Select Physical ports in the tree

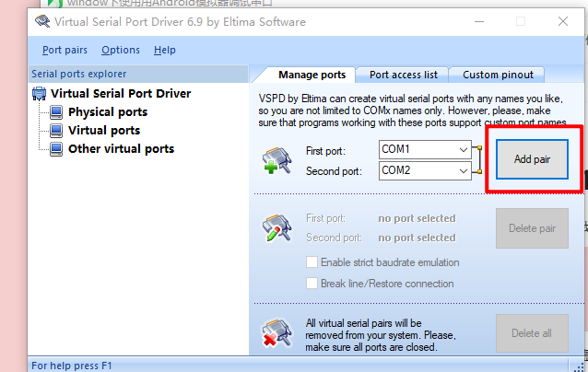point(108,112)
